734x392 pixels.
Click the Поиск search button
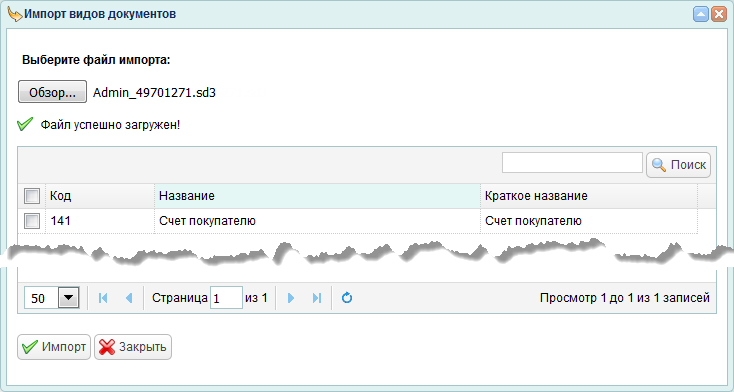click(x=678, y=165)
